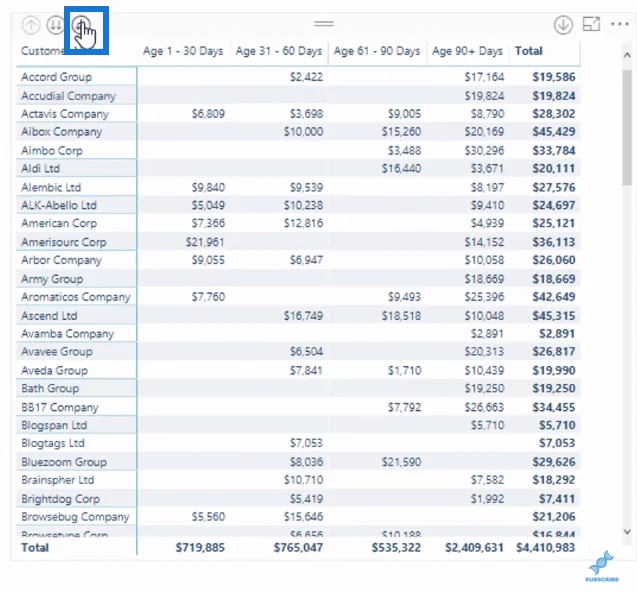Open focus mode for the visual
The height and width of the screenshot is (593, 637).
coord(592,24)
